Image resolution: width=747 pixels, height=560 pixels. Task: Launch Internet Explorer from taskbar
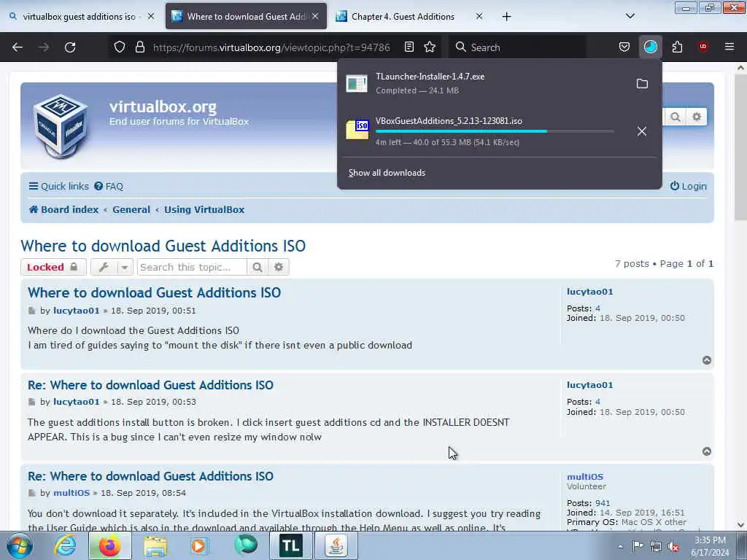[x=65, y=545]
